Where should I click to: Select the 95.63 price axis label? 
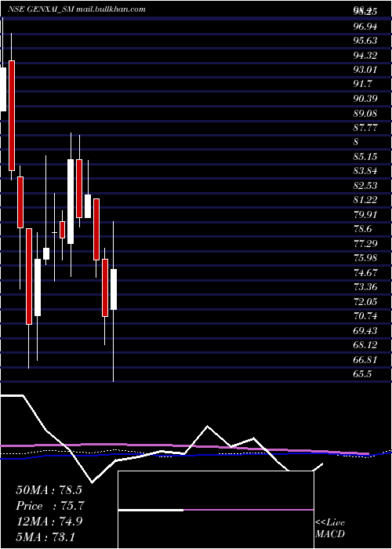pyautogui.click(x=365, y=41)
